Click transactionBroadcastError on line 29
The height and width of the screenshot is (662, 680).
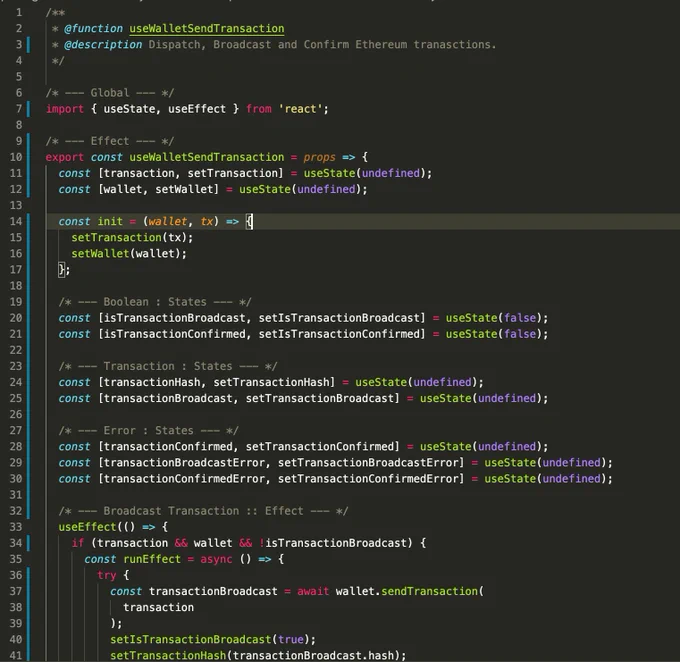(184, 462)
